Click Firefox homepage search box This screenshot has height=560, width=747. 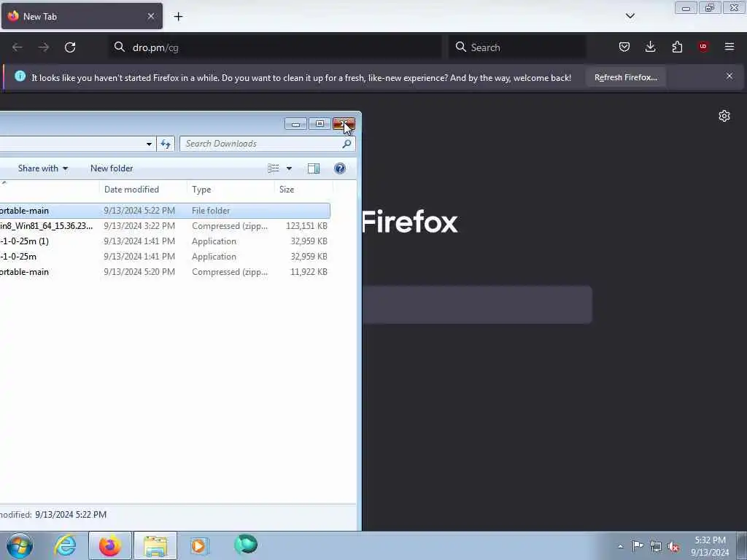(x=477, y=305)
